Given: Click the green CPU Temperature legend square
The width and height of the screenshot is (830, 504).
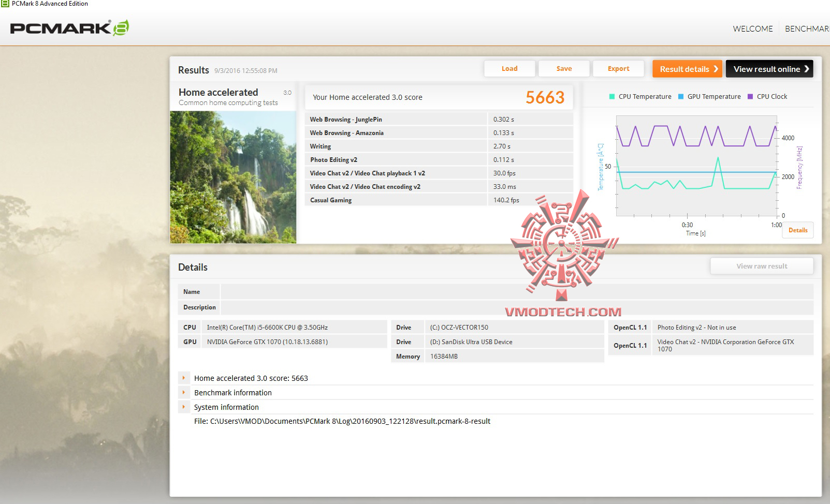Looking at the screenshot, I should 612,96.
